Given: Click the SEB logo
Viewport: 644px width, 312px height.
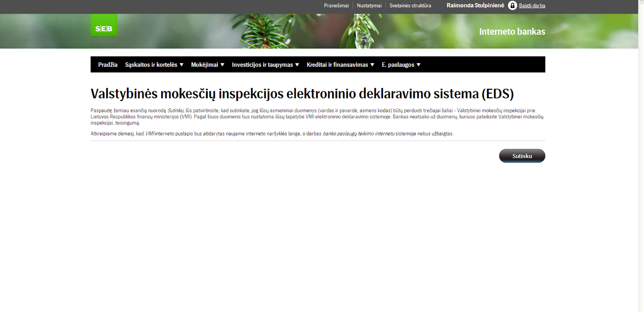Looking at the screenshot, I should click(104, 25).
